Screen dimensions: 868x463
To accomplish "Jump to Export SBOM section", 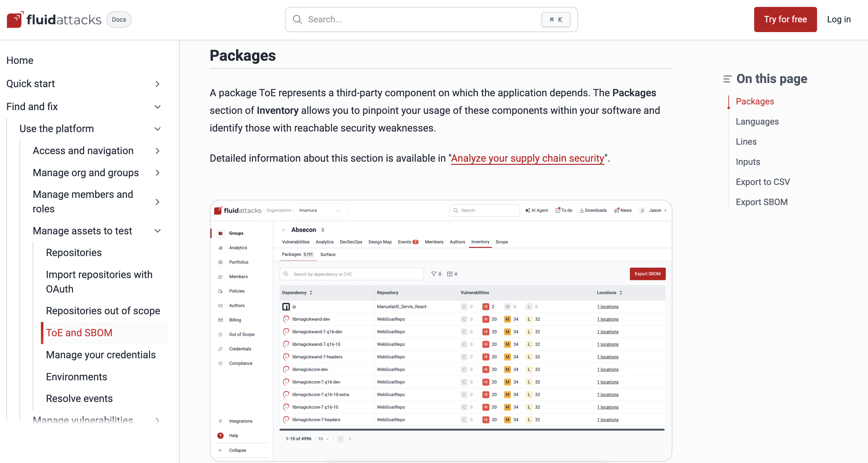I will 761,202.
